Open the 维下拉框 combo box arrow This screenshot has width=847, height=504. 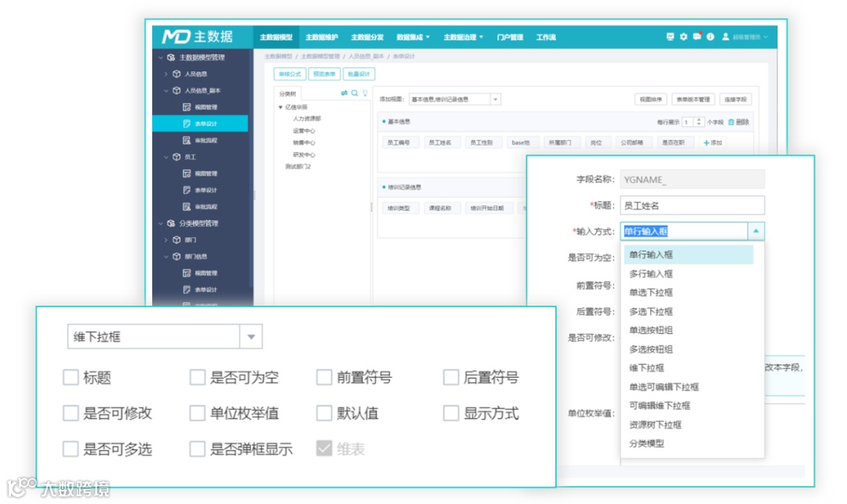point(251,337)
